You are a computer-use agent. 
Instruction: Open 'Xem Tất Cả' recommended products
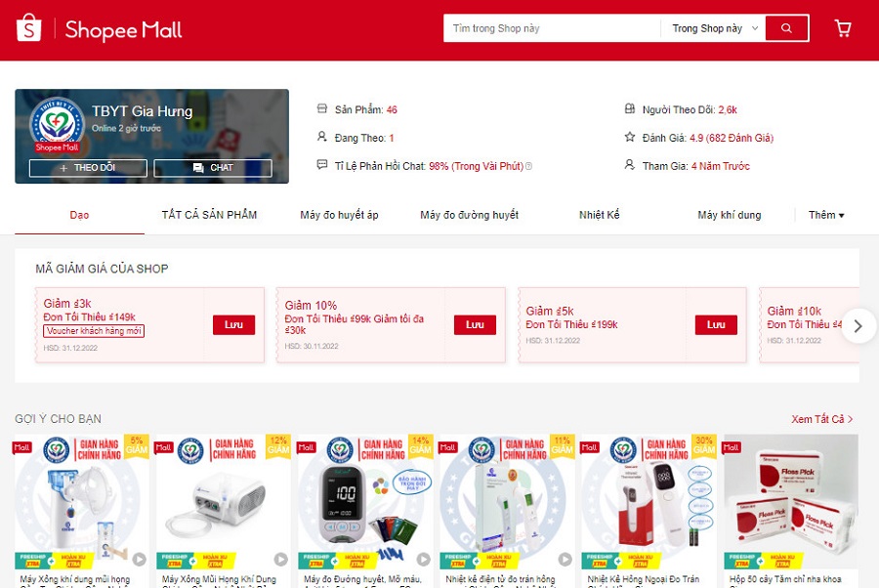(821, 419)
